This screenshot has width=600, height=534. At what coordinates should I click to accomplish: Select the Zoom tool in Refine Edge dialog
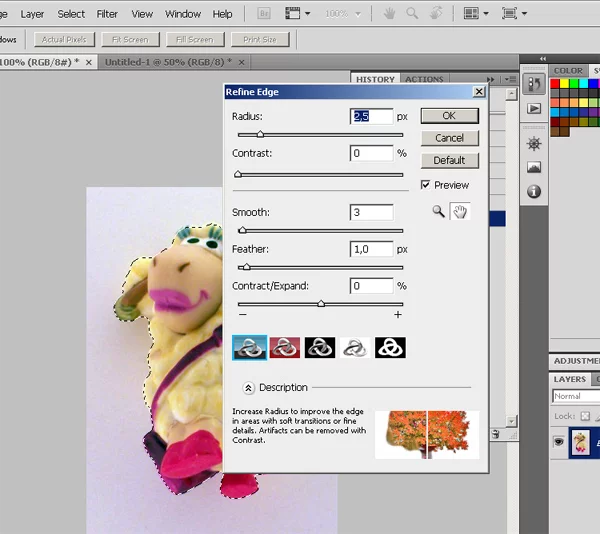click(x=439, y=212)
